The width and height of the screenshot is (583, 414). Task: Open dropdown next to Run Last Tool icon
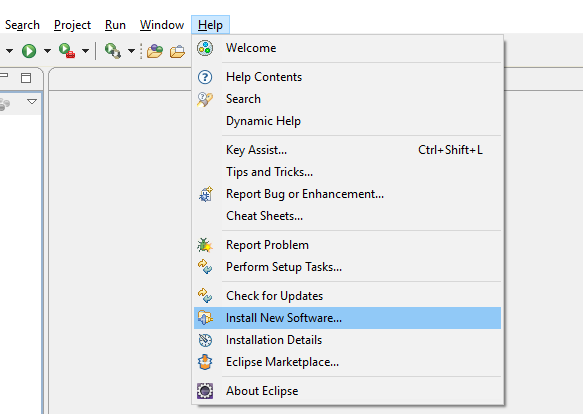pos(131,51)
